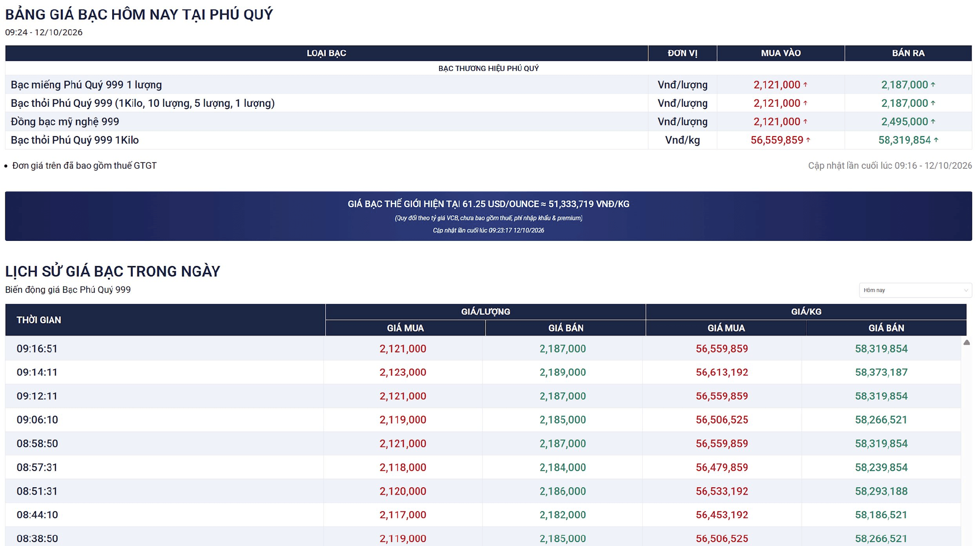Image resolution: width=980 pixels, height=546 pixels.
Task: Select row "Bạc miếng Phú Quý 999 1 lượng"
Action: 489,85
